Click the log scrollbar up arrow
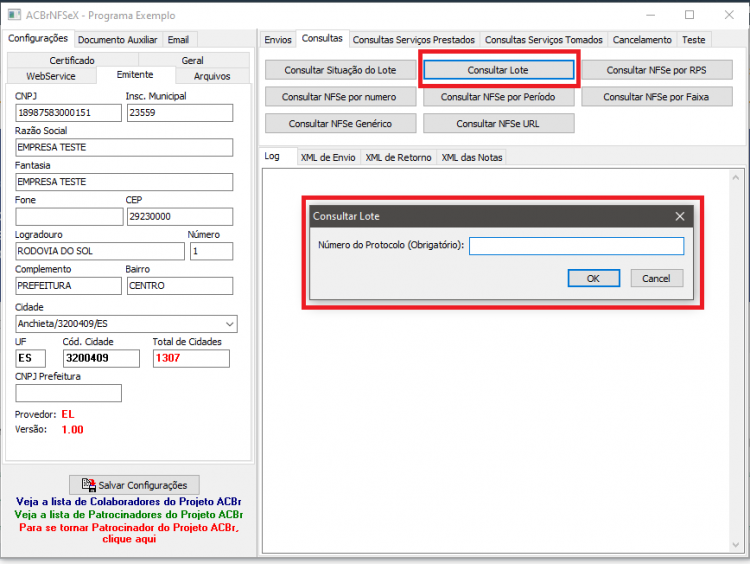 [736, 177]
